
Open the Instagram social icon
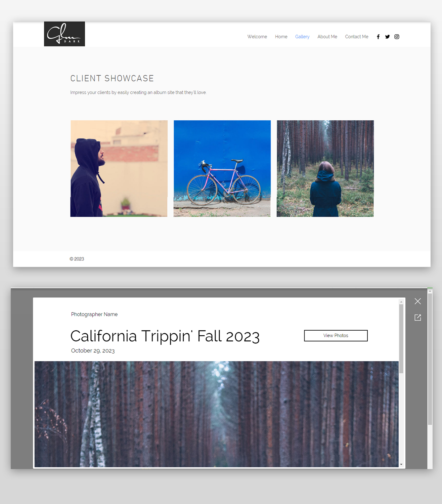[397, 37]
